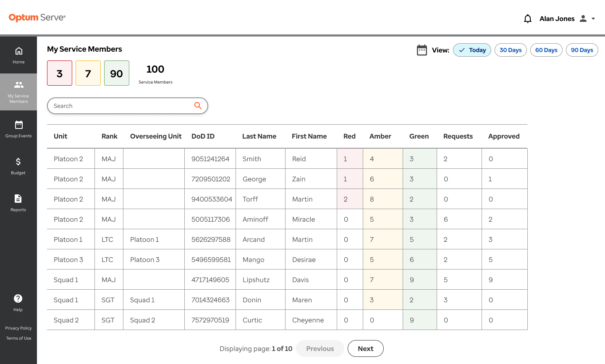Click the red status box showing 3
Screen dimensions: 605x364
coord(60,73)
